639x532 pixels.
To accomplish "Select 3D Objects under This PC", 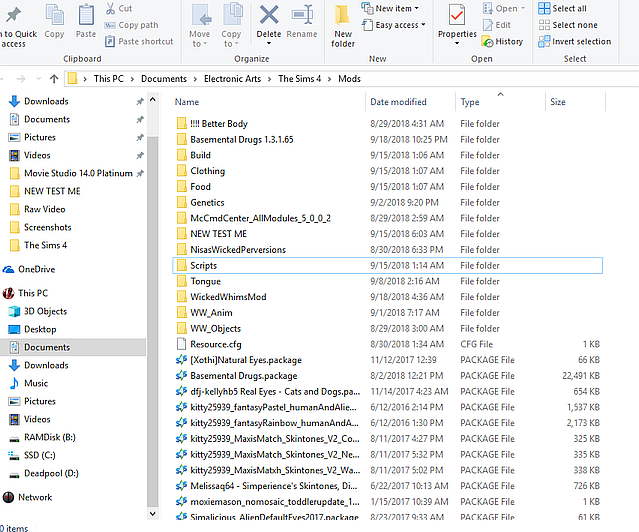I will (x=45, y=311).
